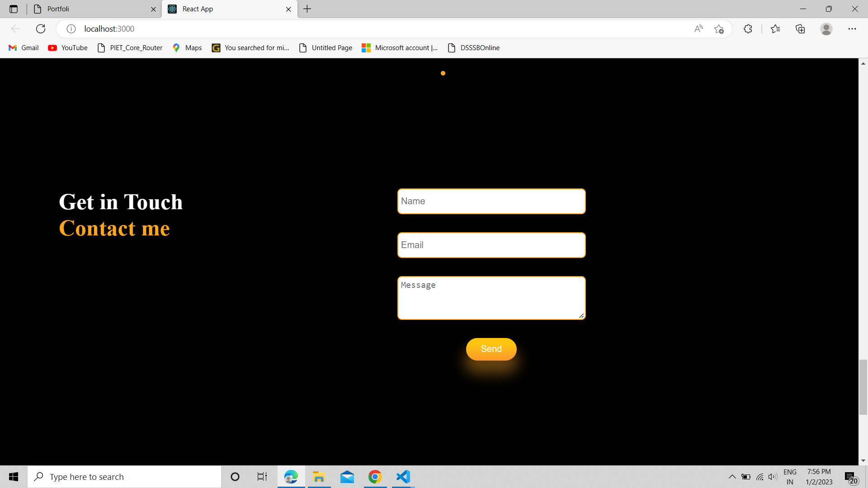Open the browser profile menu
This screenshot has height=488, width=868.
tap(826, 28)
